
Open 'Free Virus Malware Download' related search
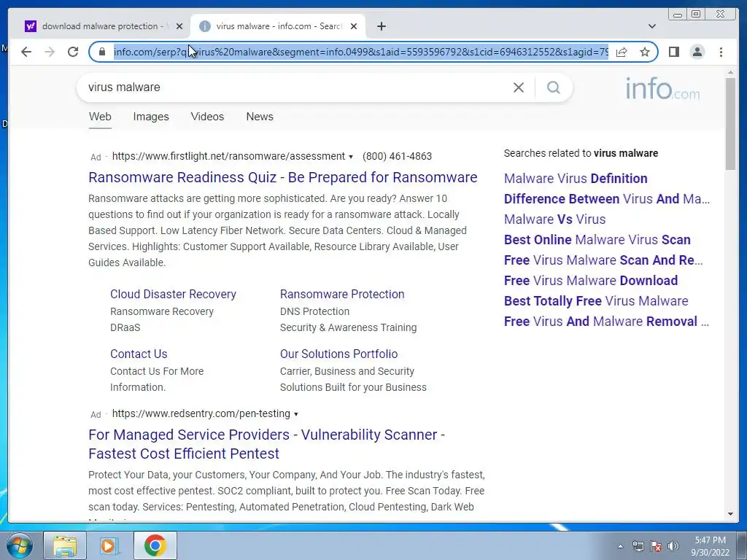591,281
